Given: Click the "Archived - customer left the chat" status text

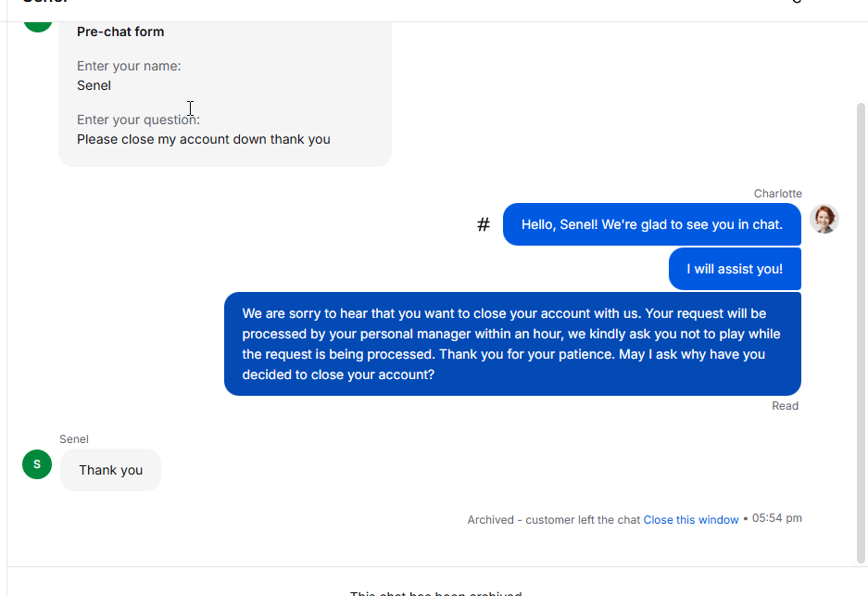Looking at the screenshot, I should point(553,520).
